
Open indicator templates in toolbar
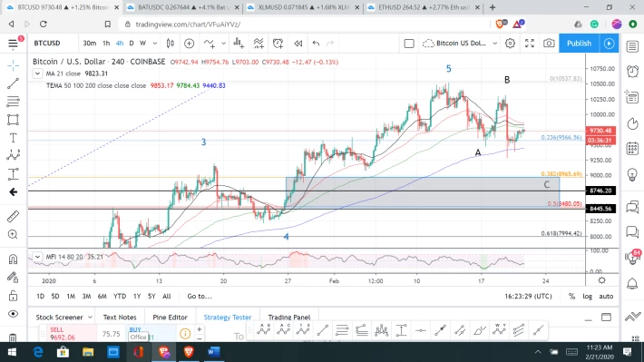point(259,44)
